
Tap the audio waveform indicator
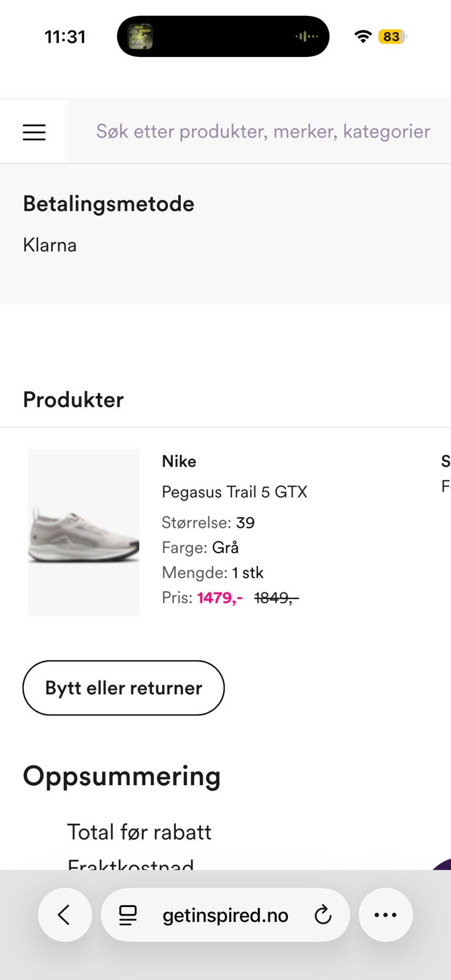click(x=306, y=37)
